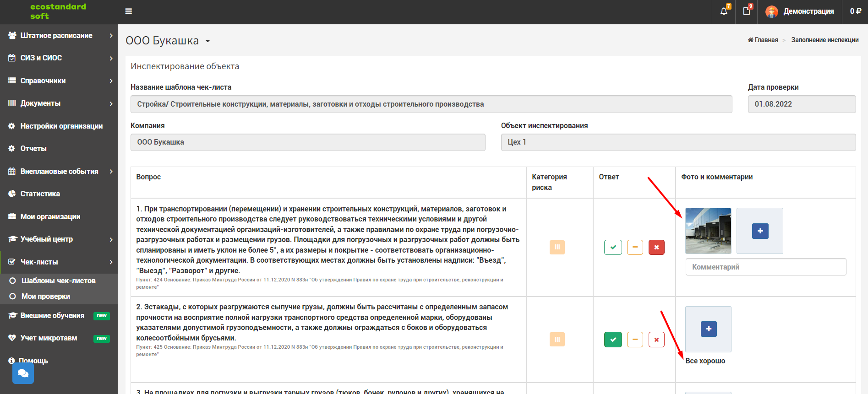Toggle the hamburger sidebar menu
Image resolution: width=868 pixels, height=394 pixels.
[129, 11]
